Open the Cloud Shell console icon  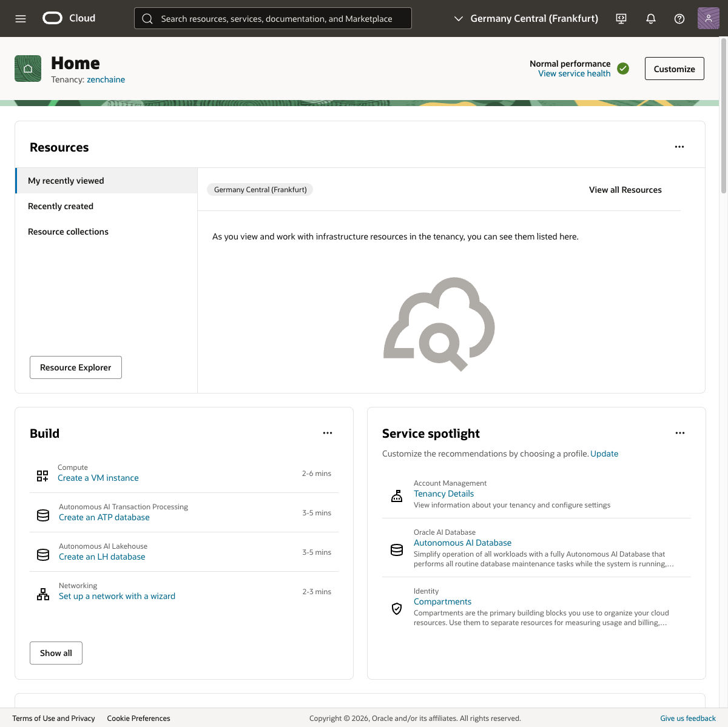tap(621, 18)
